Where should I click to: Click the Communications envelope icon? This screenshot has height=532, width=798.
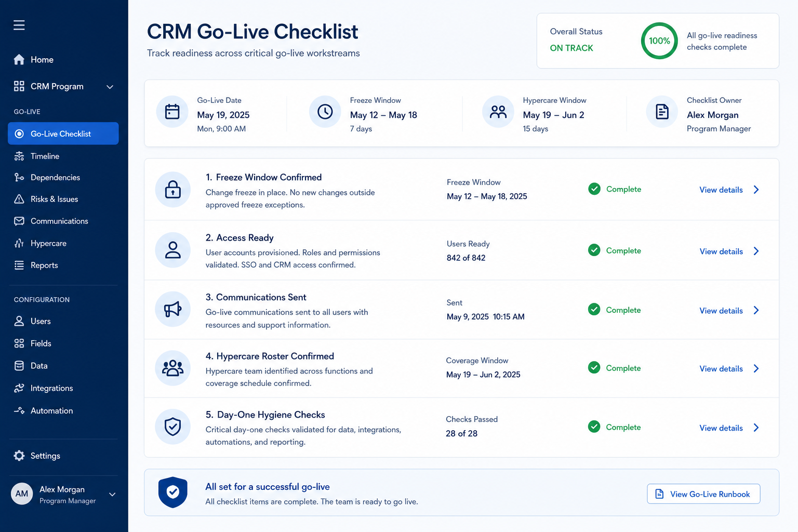19,221
